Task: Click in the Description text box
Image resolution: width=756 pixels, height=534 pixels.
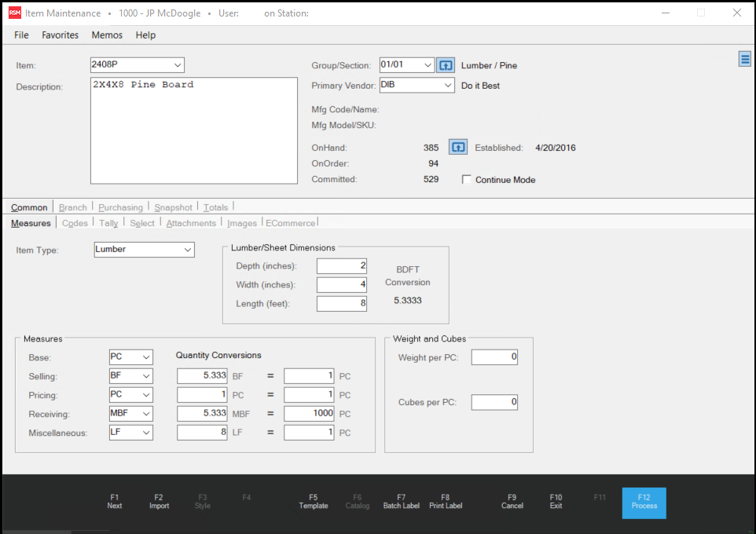Action: point(194,130)
